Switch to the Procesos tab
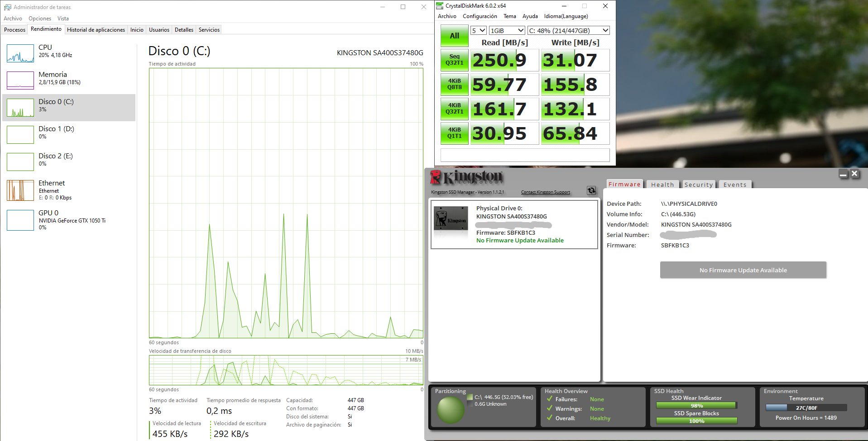This screenshot has height=441, width=868. pos(14,30)
